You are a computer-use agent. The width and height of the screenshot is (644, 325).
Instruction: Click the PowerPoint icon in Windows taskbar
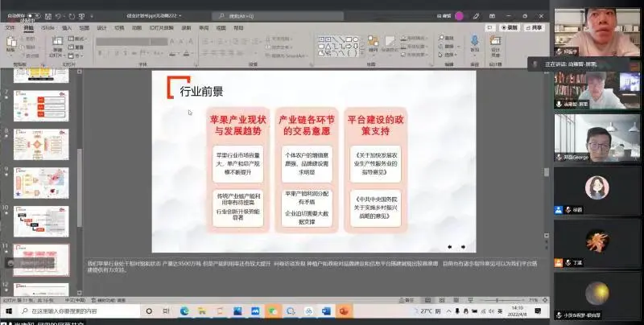[x=343, y=311]
